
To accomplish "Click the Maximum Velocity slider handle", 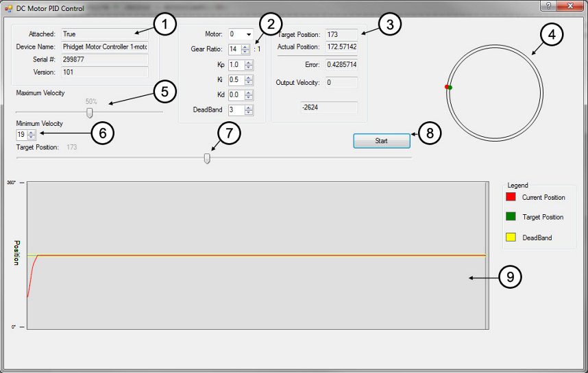I will click(x=90, y=113).
